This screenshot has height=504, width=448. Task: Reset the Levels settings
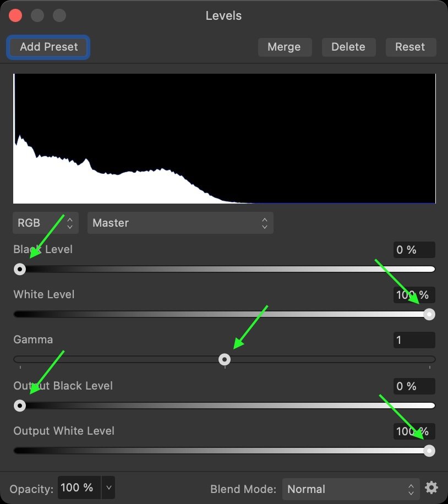[411, 47]
